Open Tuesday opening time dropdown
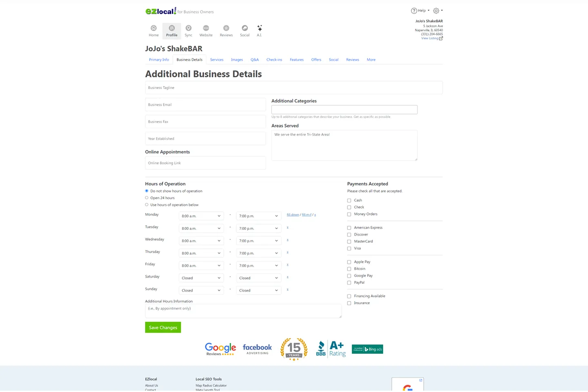The width and height of the screenshot is (588, 392). 201,228
